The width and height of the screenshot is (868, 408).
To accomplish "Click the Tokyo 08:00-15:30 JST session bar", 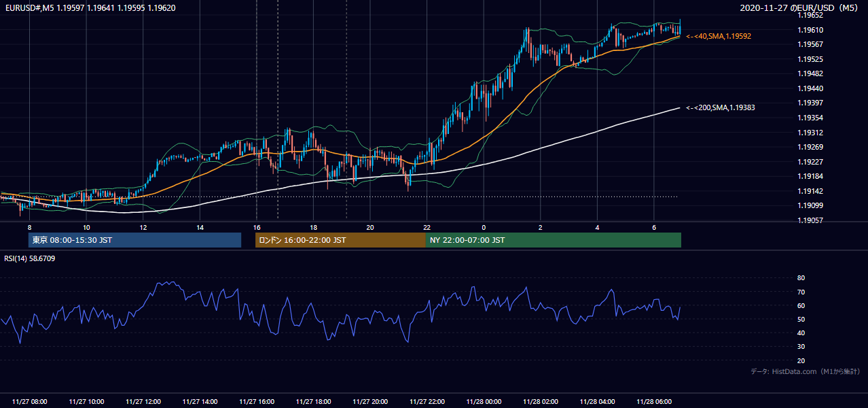I will point(134,240).
